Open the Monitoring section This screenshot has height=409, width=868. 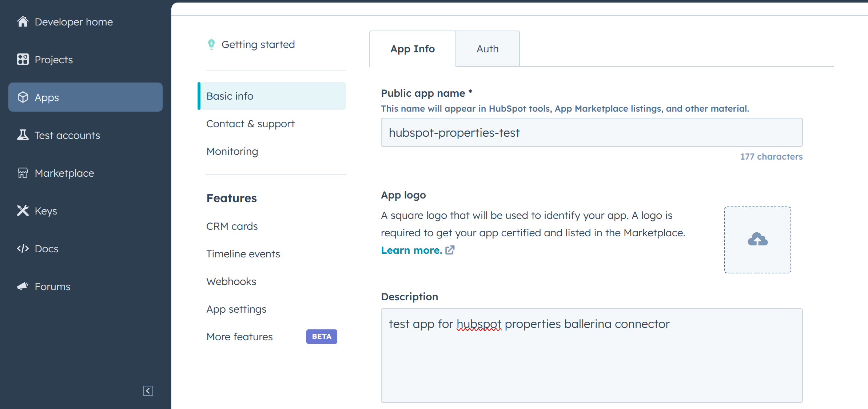232,151
